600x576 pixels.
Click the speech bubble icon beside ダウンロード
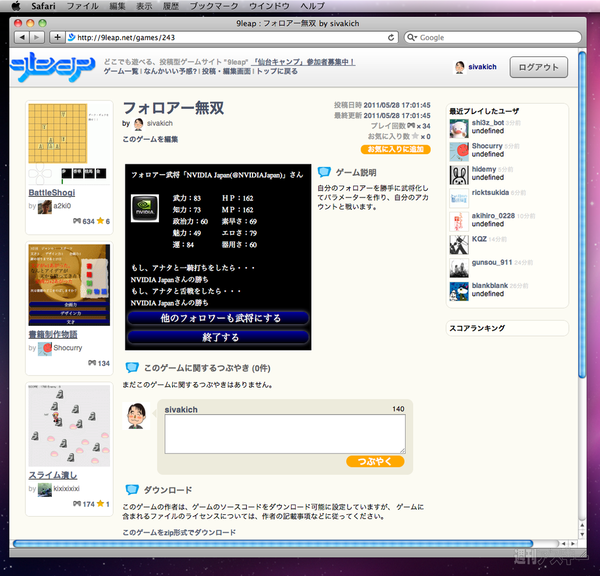pyautogui.click(x=132, y=489)
